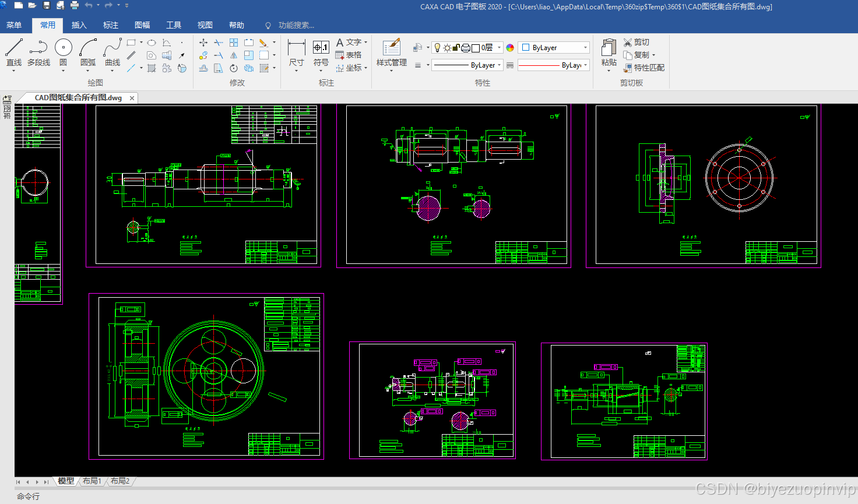
Task: Expand the 文字 text dropdown arrow
Action: (x=365, y=43)
